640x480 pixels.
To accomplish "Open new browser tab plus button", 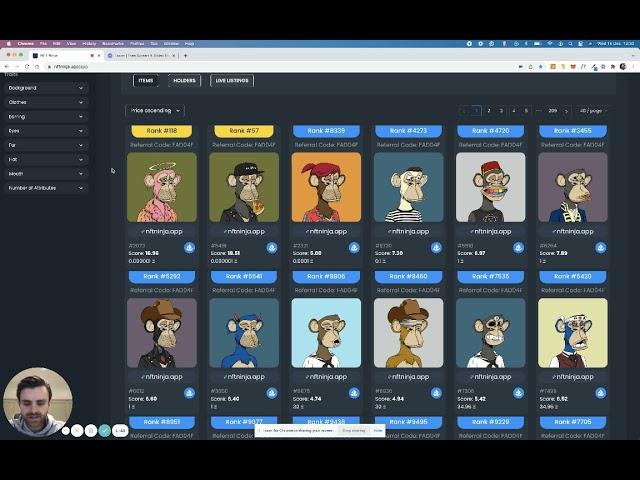I will click(x=185, y=56).
